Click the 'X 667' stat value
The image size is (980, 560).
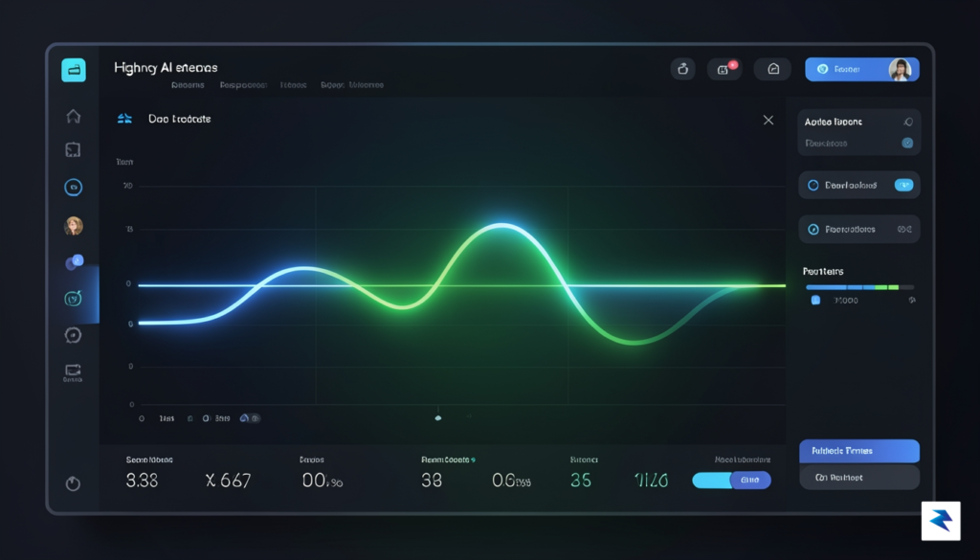[x=228, y=480]
